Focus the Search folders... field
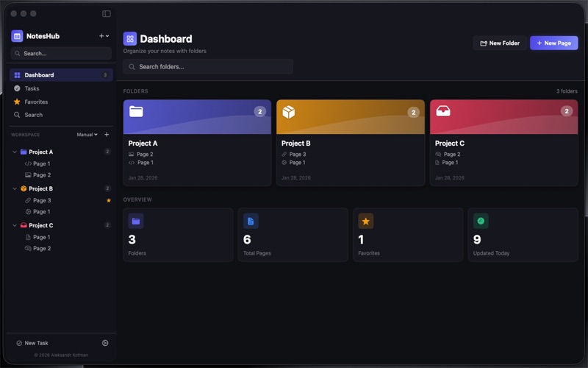The width and height of the screenshot is (588, 368). pos(208,67)
